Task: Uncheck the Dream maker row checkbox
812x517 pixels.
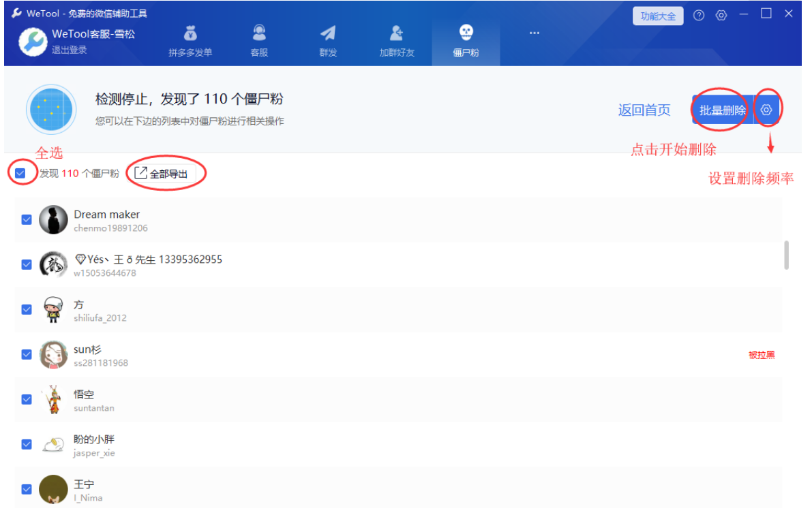Action: coord(27,220)
